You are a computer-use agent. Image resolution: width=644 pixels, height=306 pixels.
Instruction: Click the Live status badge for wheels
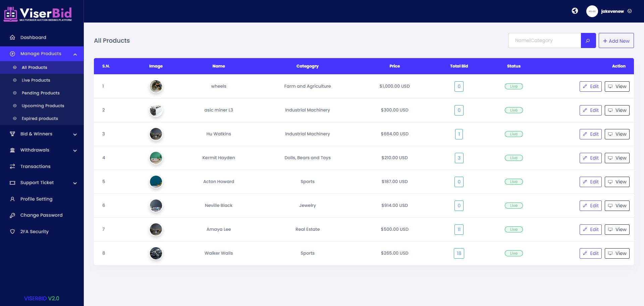pyautogui.click(x=514, y=86)
